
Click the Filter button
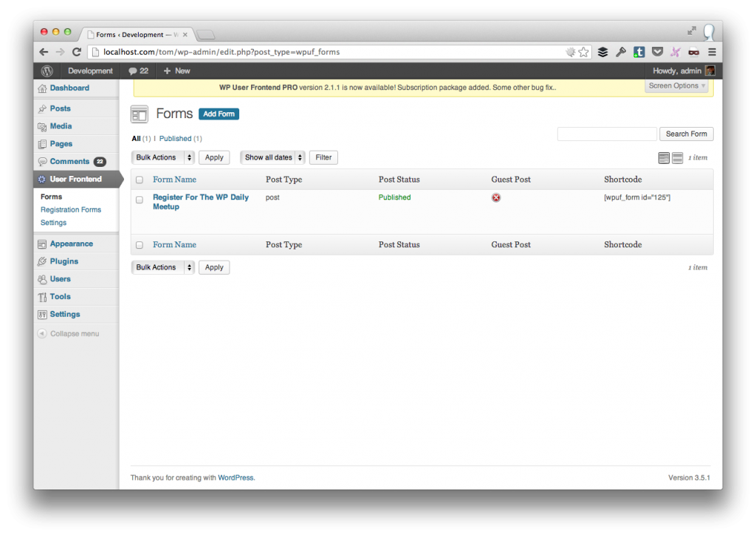point(323,157)
